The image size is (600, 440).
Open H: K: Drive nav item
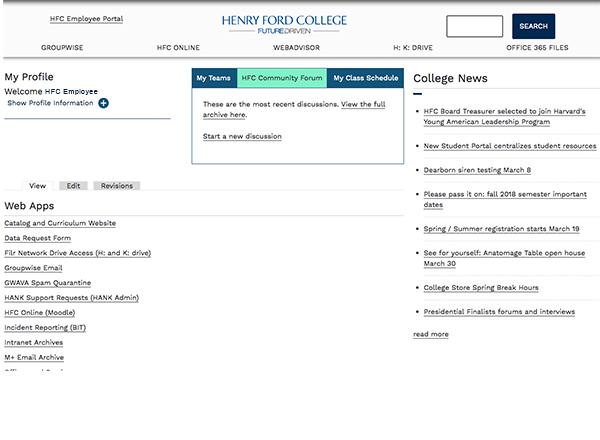413,48
